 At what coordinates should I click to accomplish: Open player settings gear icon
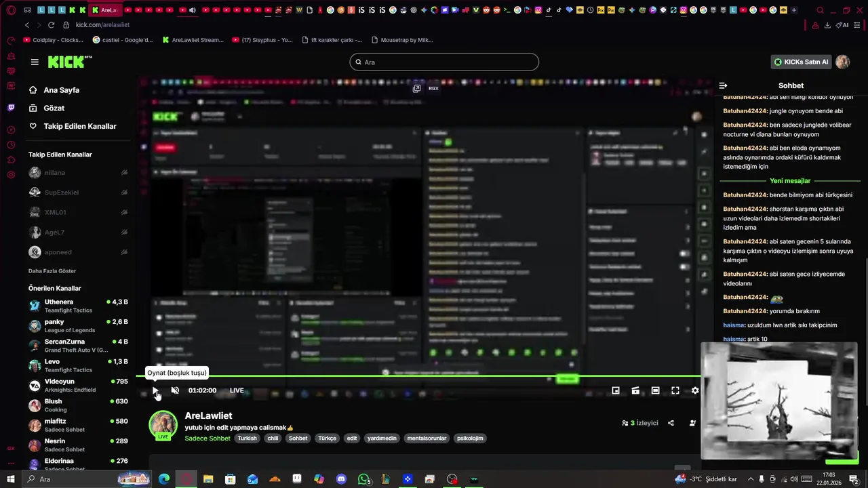(x=695, y=390)
